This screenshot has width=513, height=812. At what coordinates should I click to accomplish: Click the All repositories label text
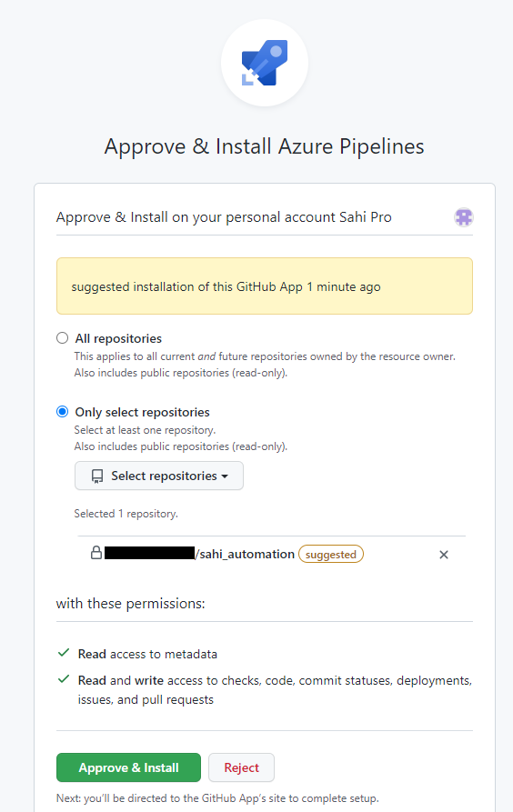[118, 338]
